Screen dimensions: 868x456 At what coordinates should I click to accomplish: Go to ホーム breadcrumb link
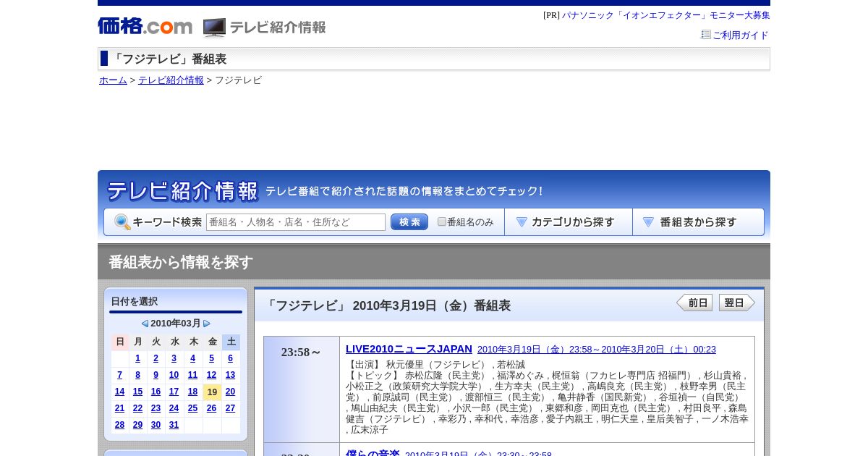(x=113, y=80)
